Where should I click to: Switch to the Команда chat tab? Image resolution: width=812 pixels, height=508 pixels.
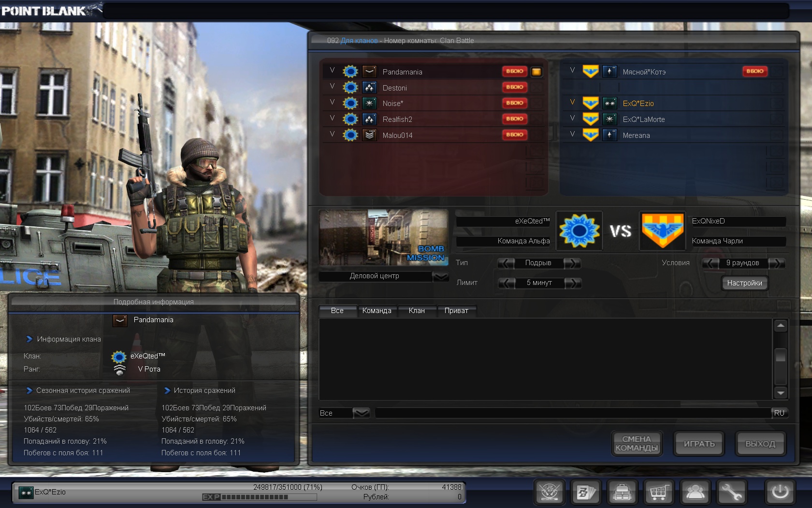tap(377, 311)
